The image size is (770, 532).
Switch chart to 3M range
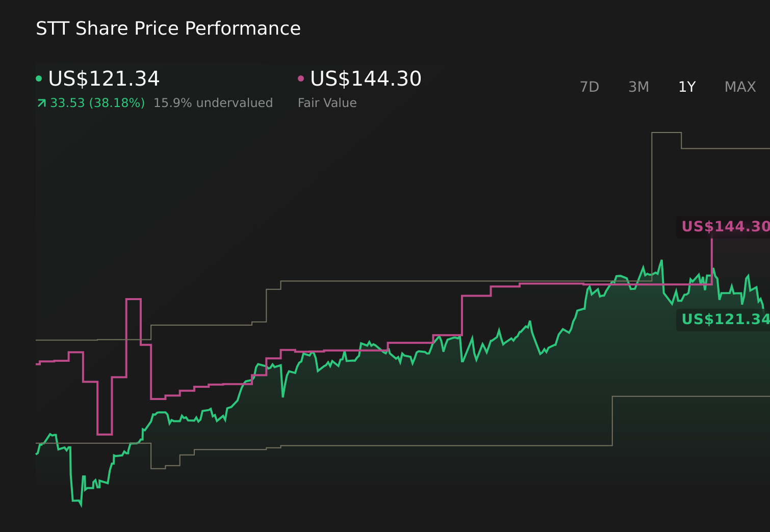638,87
